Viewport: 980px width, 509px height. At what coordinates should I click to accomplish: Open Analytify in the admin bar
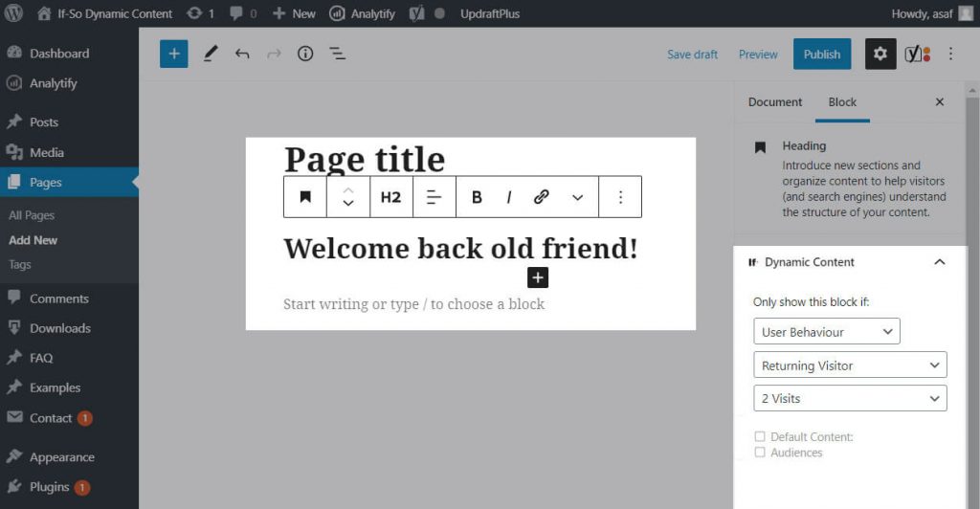coord(363,13)
